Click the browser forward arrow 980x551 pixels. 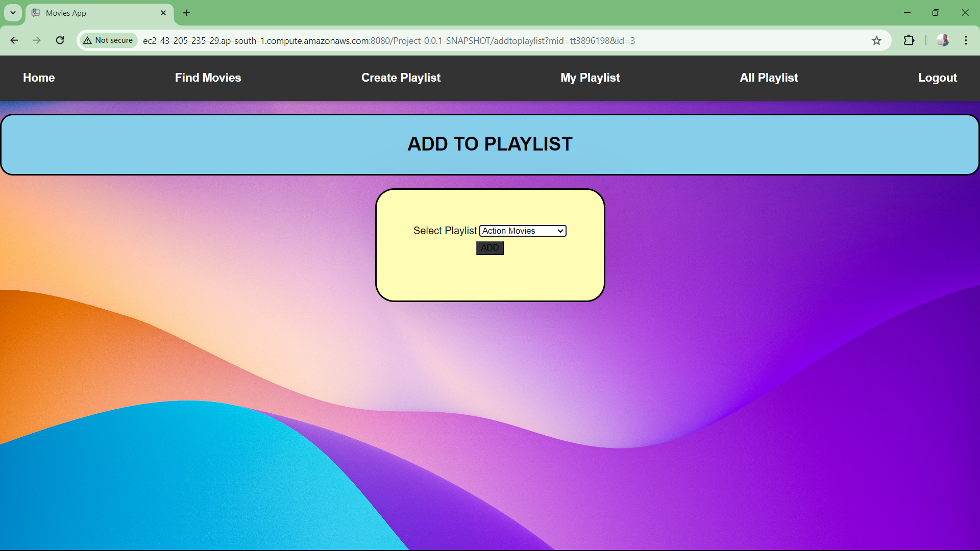(x=37, y=40)
